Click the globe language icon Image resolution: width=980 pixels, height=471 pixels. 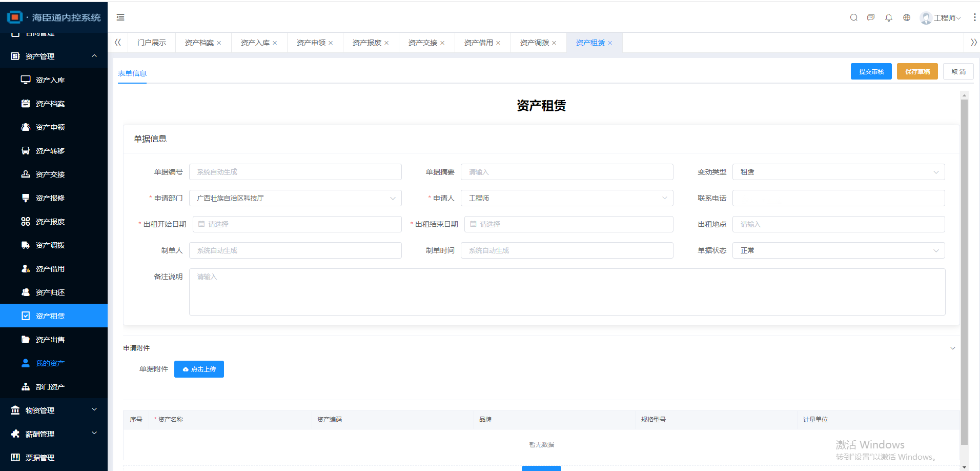(907, 17)
